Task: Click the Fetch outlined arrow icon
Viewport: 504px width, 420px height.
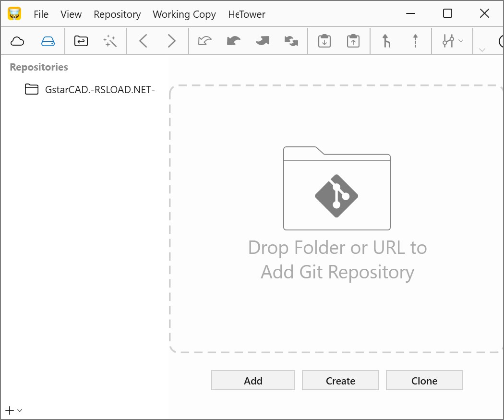Action: point(205,41)
